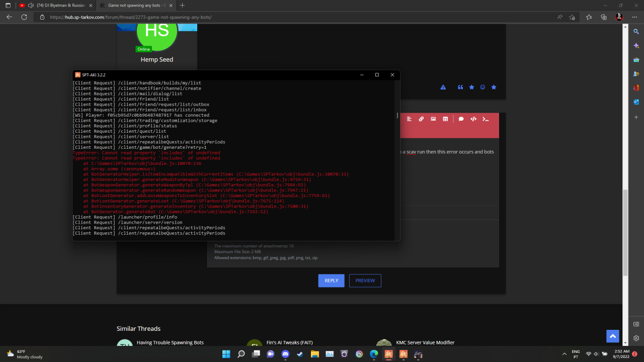Open a new browser tab
The width and height of the screenshot is (644, 362).
tap(182, 5)
